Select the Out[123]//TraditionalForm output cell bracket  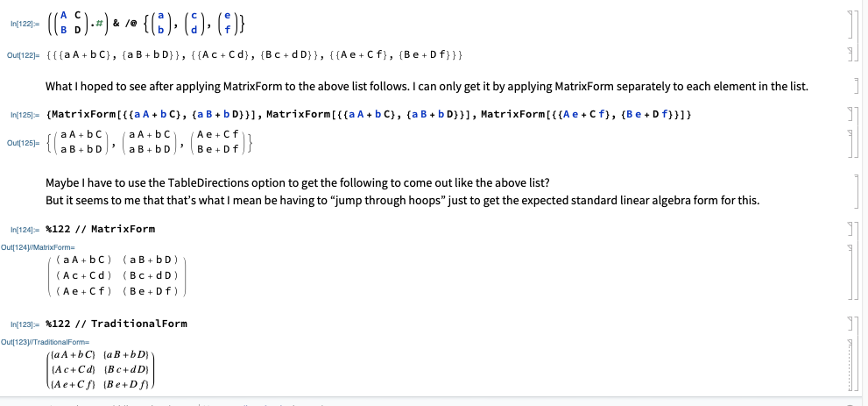[x=850, y=365]
